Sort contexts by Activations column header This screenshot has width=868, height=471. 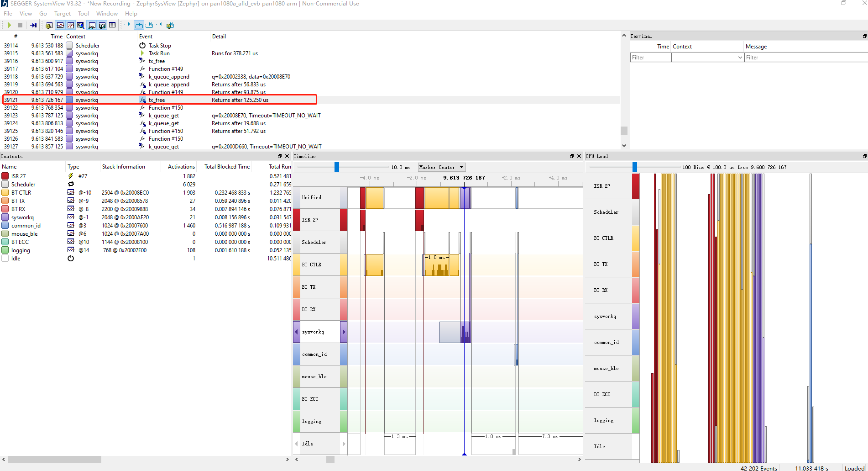(x=181, y=167)
